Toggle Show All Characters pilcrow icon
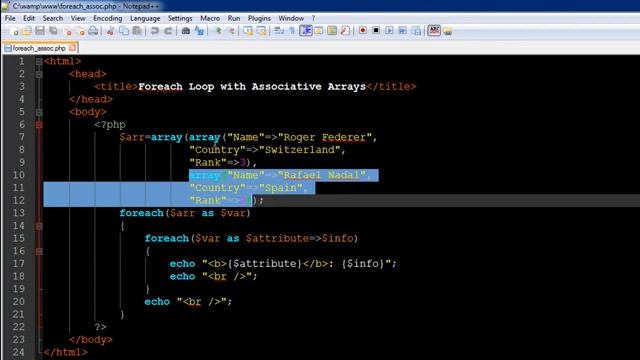The width and height of the screenshot is (640, 360). pos(292,31)
